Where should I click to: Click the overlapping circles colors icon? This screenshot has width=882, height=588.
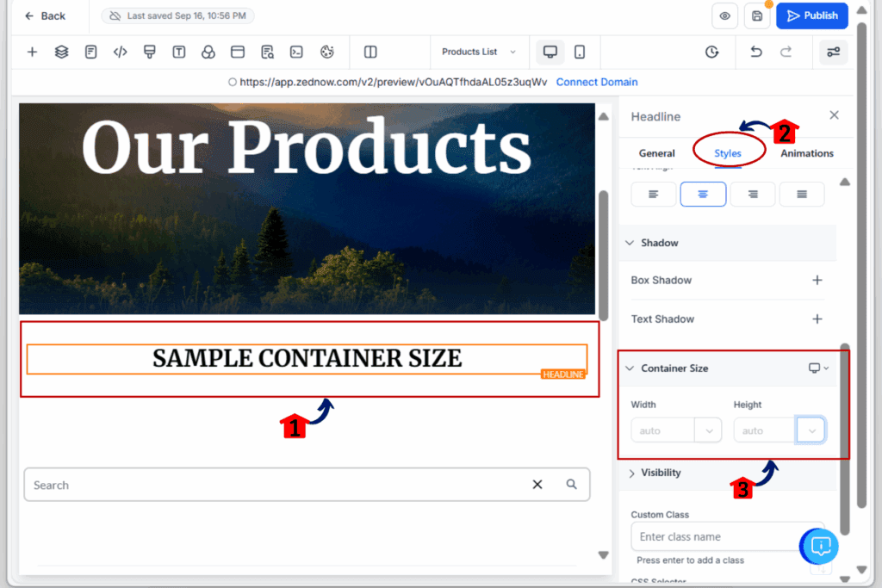(208, 52)
